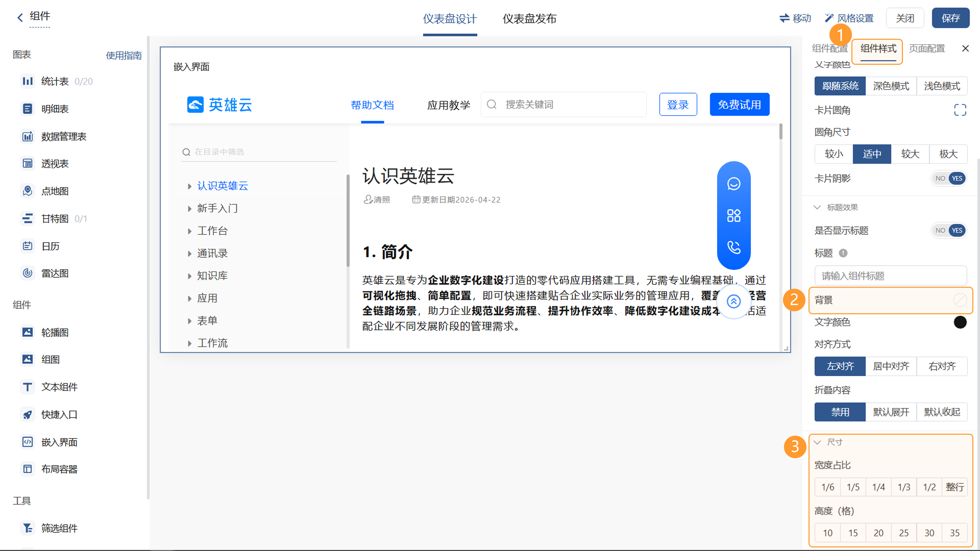Click the apps grid icon on blue bar

click(733, 216)
